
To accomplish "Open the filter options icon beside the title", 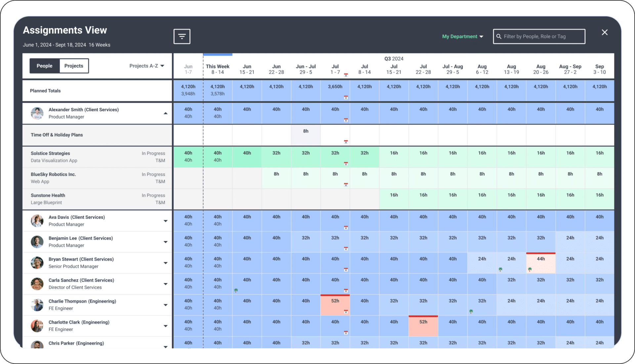I will 182,36.
